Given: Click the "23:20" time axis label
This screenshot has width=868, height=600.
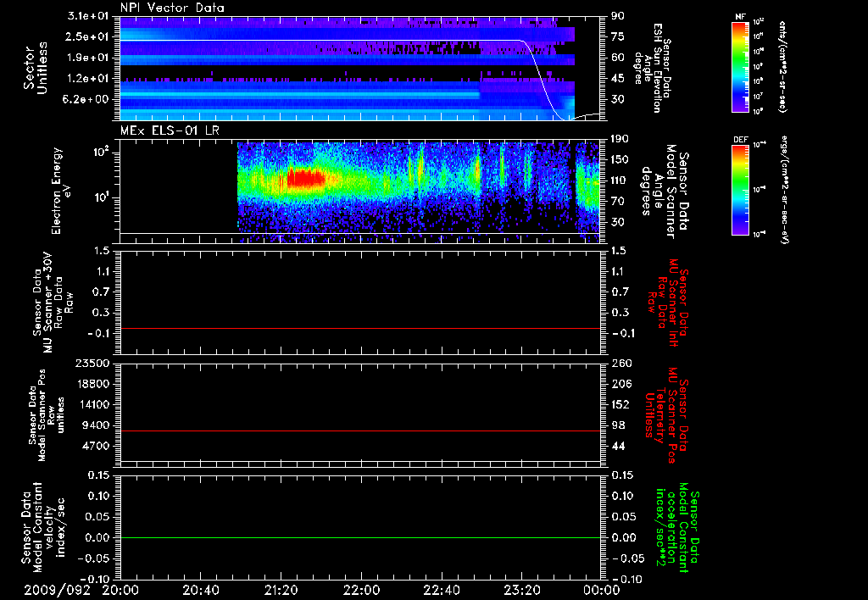Looking at the screenshot, I should click(x=521, y=590).
